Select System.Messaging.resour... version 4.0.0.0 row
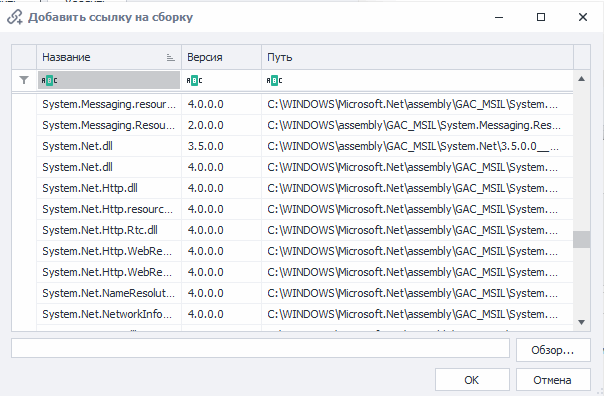The width and height of the screenshot is (604, 396). [304, 104]
